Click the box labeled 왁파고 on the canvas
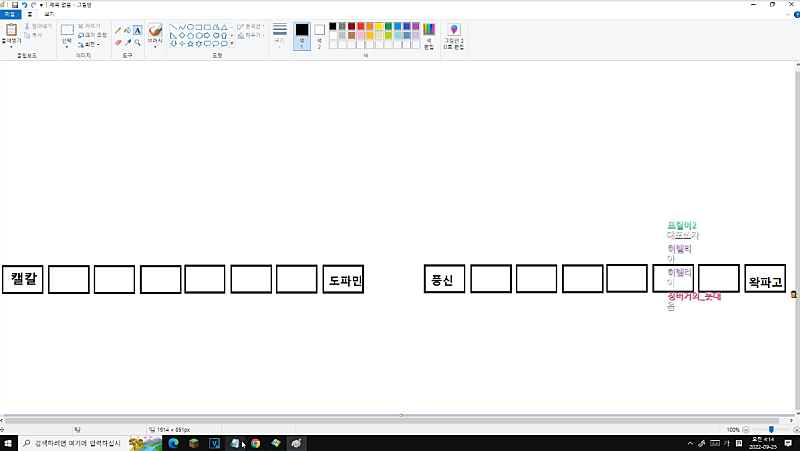 tap(765, 279)
